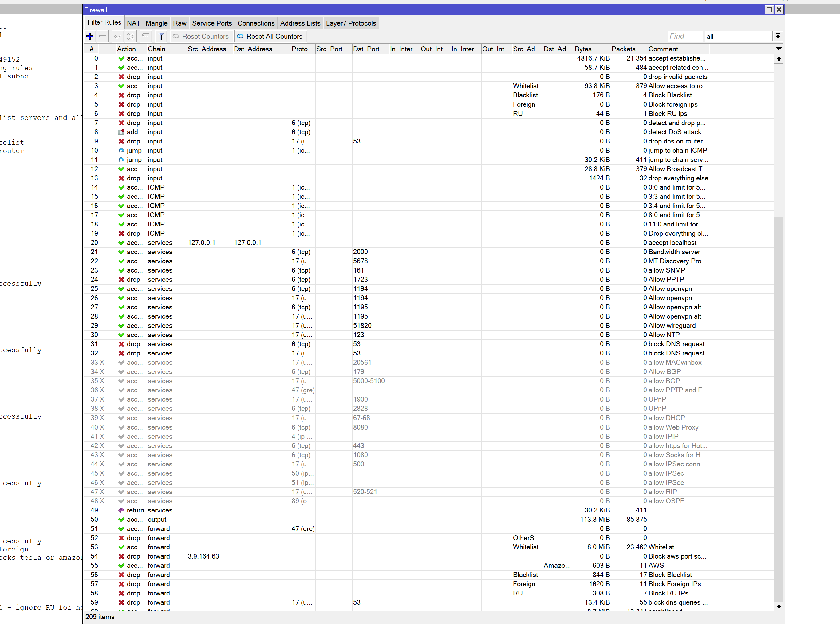Viewport: 840px width, 624px height.
Task: Sort by the Dst. Port column header
Action: point(370,49)
